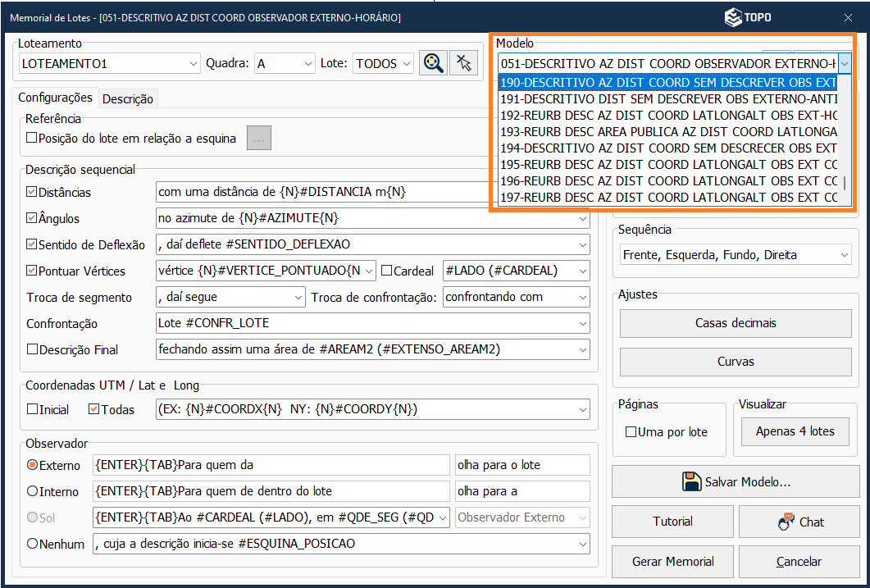Screen dimensions: 870x588
Task: Enable the Descrição Final checkbox
Action: click(32, 349)
